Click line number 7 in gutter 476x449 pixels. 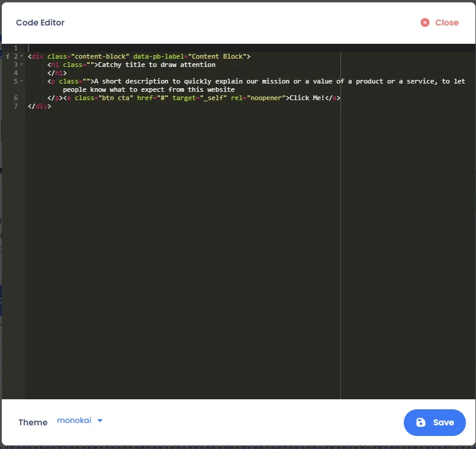[x=16, y=106]
